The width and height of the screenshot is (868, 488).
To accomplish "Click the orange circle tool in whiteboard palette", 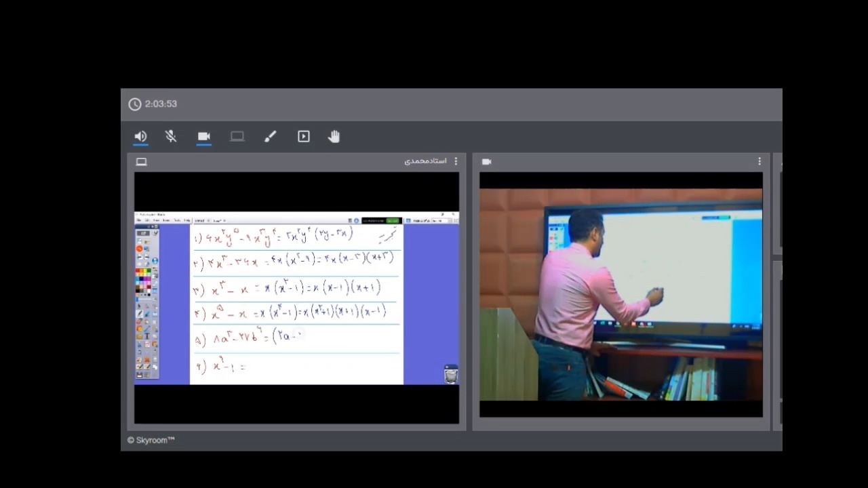I will (139, 248).
